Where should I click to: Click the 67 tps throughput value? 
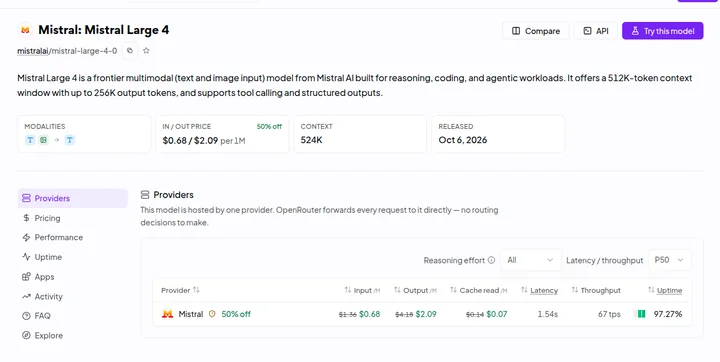point(609,314)
